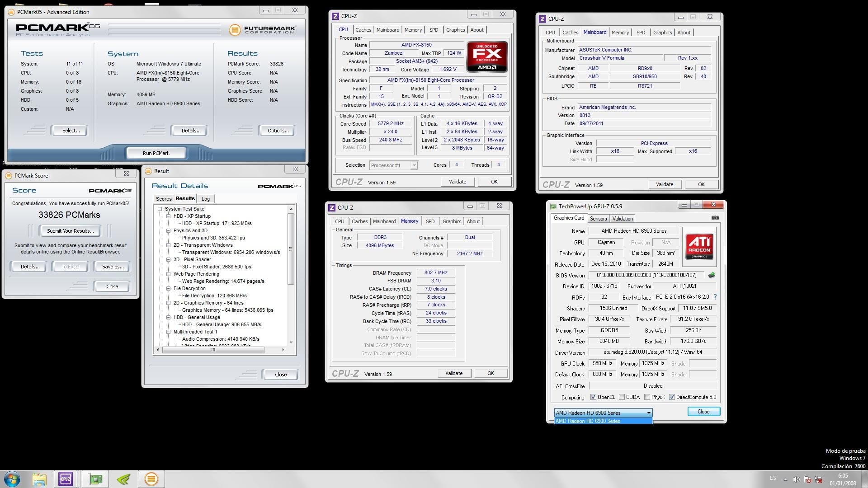Open the Validation tab in GPU-Z
Image resolution: width=868 pixels, height=488 pixels.
[623, 219]
